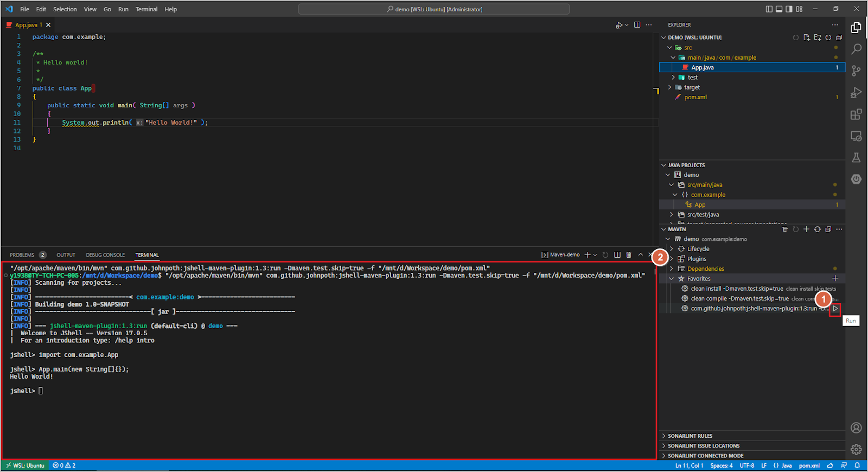The width and height of the screenshot is (868, 472).
Task: Open the Testing flask icon view
Action: point(856,157)
